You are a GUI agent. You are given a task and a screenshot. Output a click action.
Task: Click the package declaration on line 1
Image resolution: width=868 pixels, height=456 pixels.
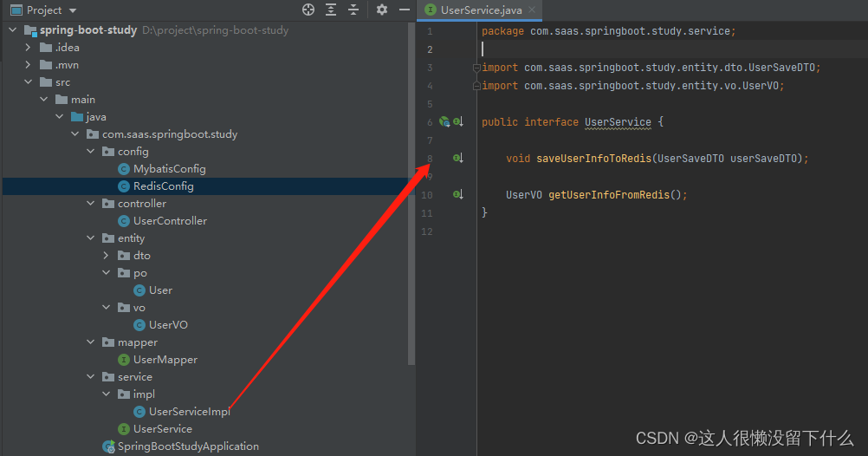[x=608, y=31]
